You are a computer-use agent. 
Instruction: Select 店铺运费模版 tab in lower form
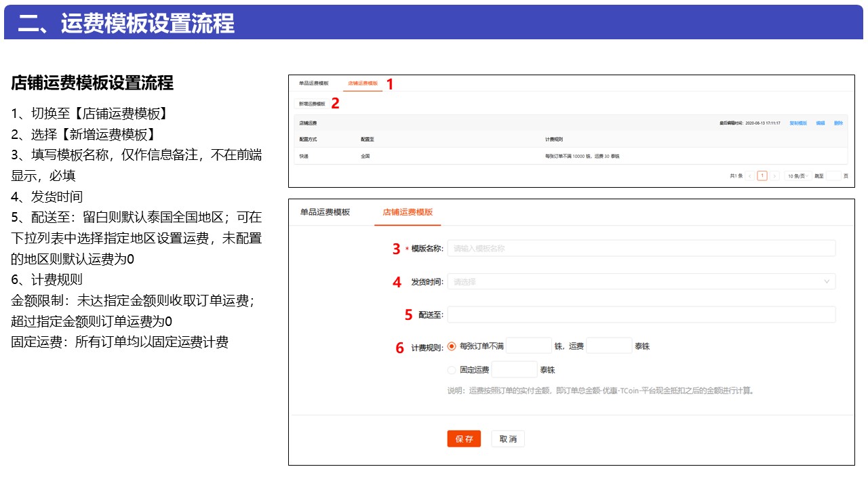tap(408, 212)
